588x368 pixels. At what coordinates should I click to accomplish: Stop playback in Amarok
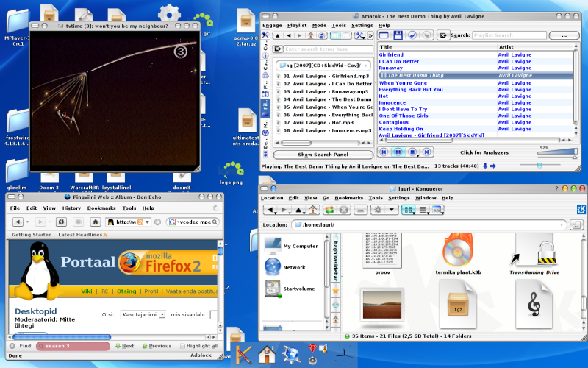pyautogui.click(x=412, y=152)
